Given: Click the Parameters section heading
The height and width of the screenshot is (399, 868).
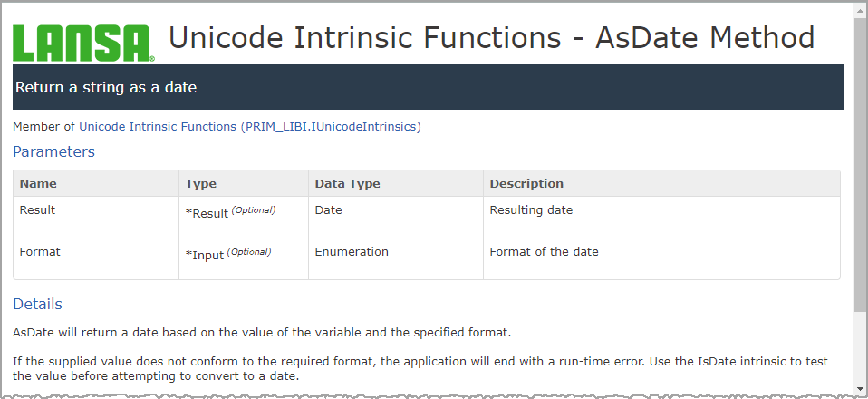Looking at the screenshot, I should [53, 151].
